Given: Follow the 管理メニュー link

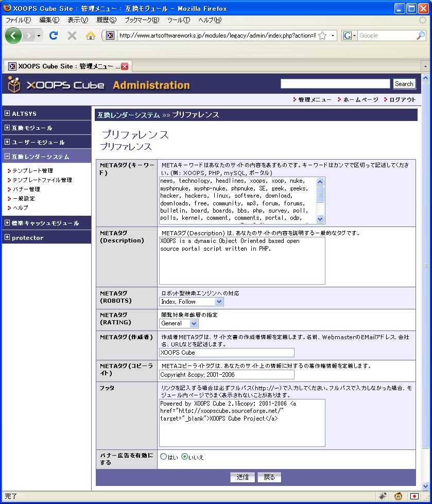Looking at the screenshot, I should (x=315, y=100).
